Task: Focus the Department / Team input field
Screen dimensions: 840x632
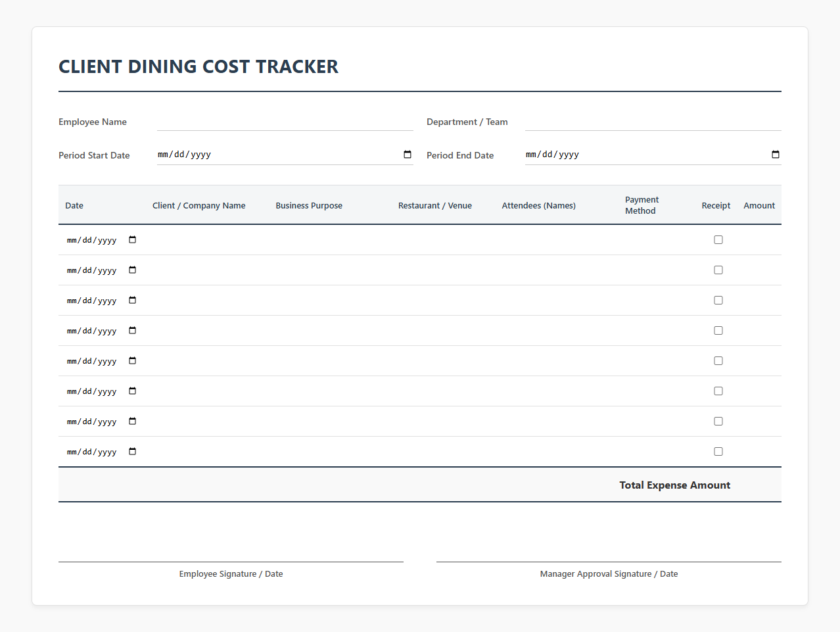Action: (x=653, y=122)
